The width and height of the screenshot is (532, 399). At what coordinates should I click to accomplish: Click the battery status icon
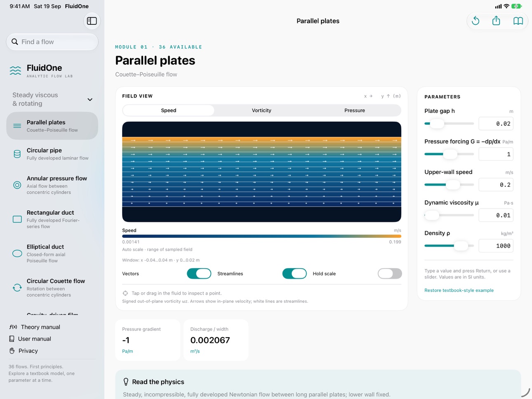(517, 6)
